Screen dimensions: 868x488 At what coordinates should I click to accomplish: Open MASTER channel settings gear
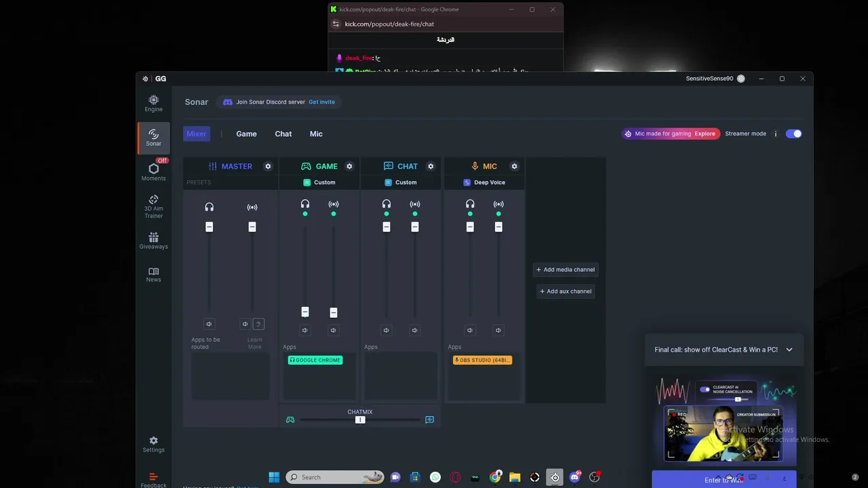coord(268,166)
